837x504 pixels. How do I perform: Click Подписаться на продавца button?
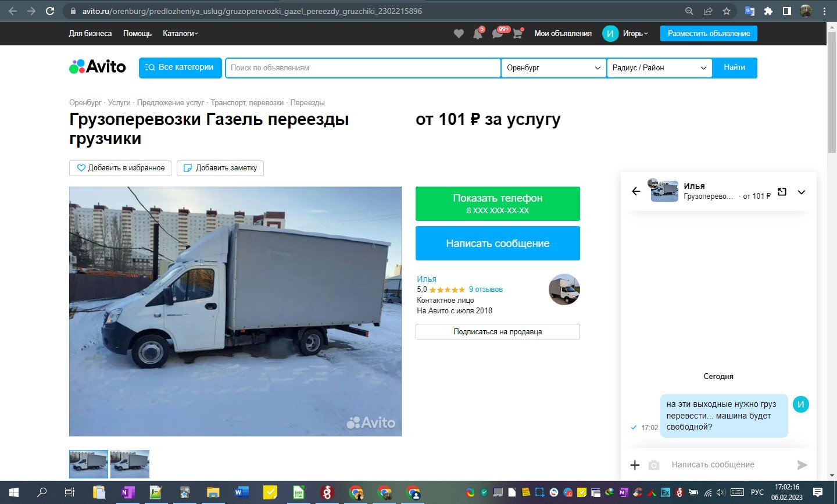coord(498,331)
